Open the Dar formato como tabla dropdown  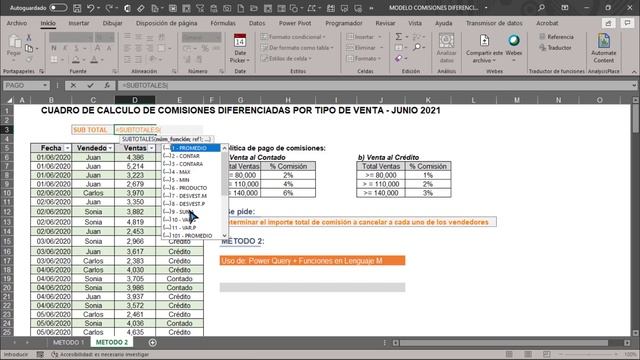point(297,48)
